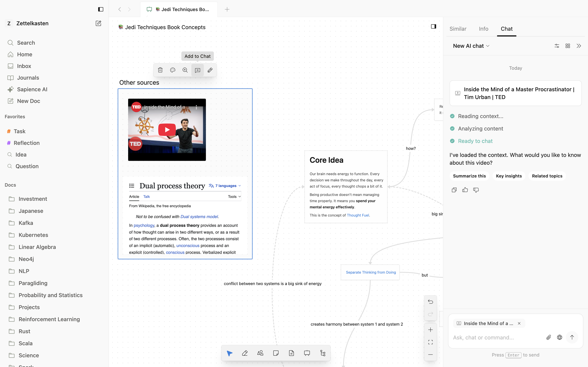Attach a file in the chat input
This screenshot has height=367, width=588.
point(548,337)
